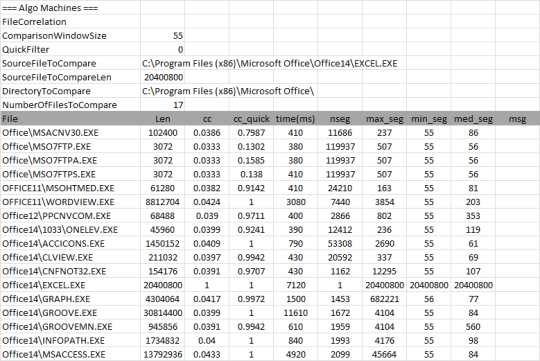Select the 'cc' column header
Screen dimensions: 540x361
207,119
